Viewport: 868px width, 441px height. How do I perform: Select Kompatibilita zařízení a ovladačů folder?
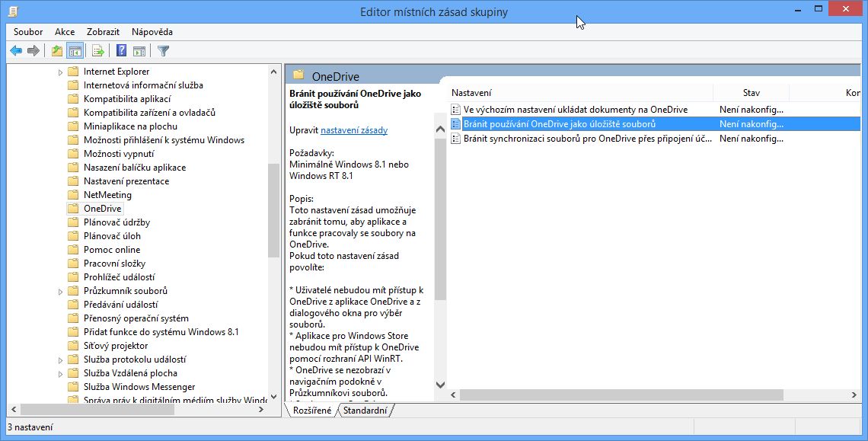[149, 113]
